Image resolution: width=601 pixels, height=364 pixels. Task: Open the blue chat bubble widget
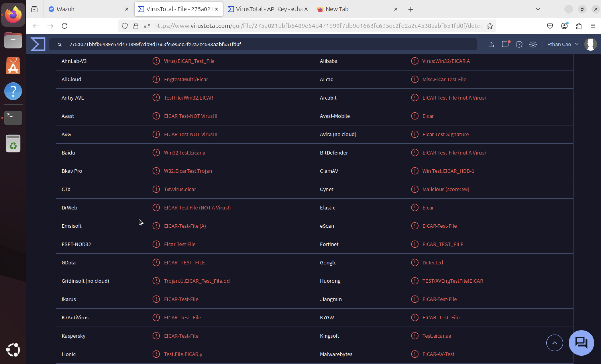click(581, 342)
